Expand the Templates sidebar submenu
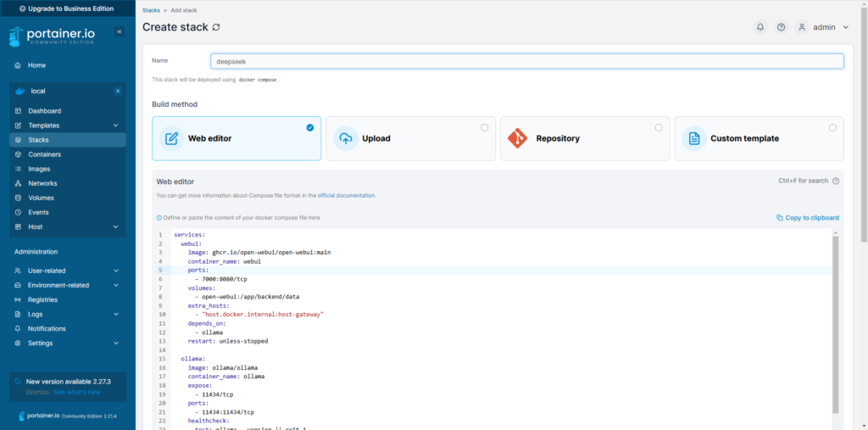Image resolution: width=868 pixels, height=430 pixels. pyautogui.click(x=115, y=126)
